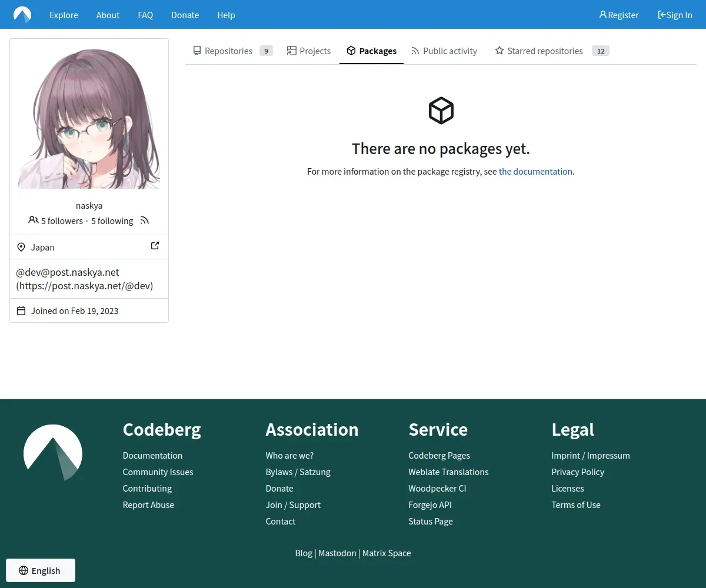Click Report Abuse in the footer
The image size is (706, 588).
point(148,505)
